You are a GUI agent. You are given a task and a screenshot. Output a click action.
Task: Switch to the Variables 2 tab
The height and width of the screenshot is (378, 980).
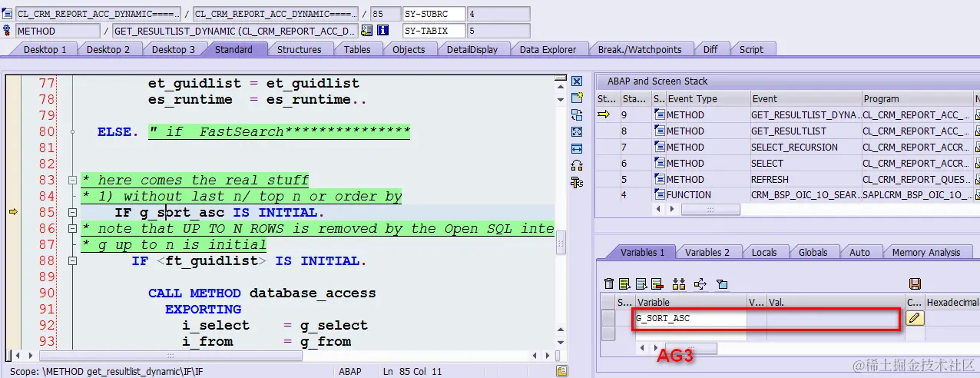(707, 252)
